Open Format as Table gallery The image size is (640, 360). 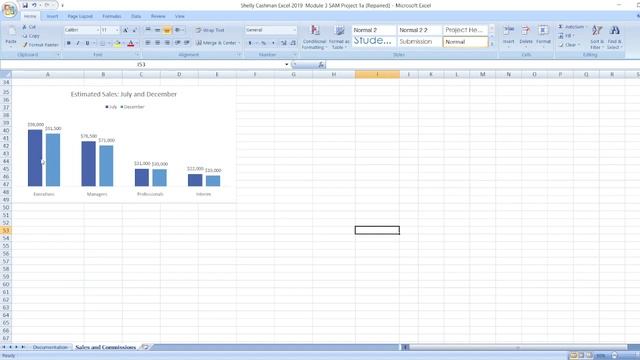tap(339, 37)
